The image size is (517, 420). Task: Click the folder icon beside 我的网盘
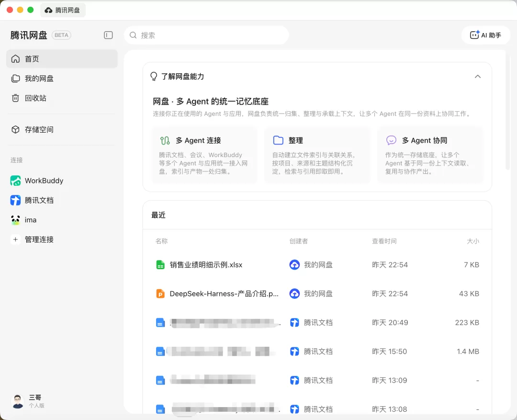tap(15, 79)
